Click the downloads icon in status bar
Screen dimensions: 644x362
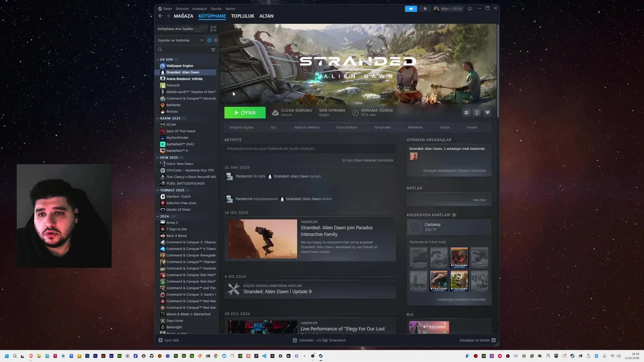click(x=295, y=340)
